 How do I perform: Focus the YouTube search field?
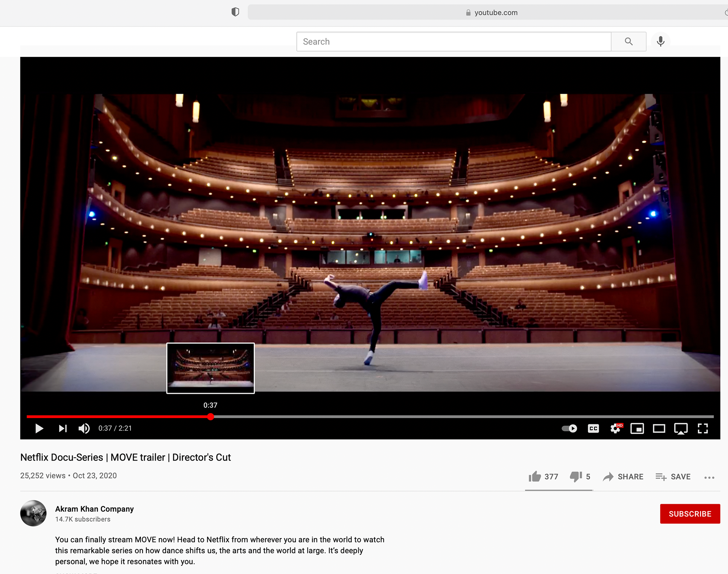454,41
